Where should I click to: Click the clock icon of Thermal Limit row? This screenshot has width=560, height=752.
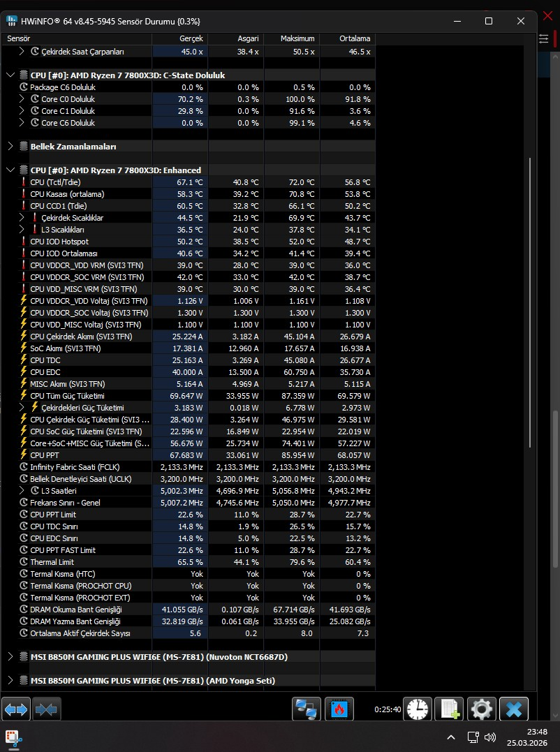pyautogui.click(x=24, y=561)
